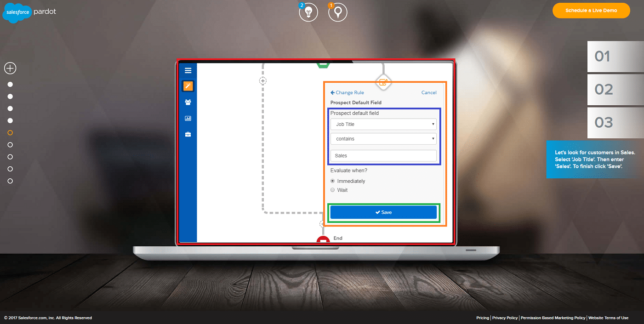Click the red End stop node
Image resolution: width=644 pixels, height=324 pixels.
[323, 239]
